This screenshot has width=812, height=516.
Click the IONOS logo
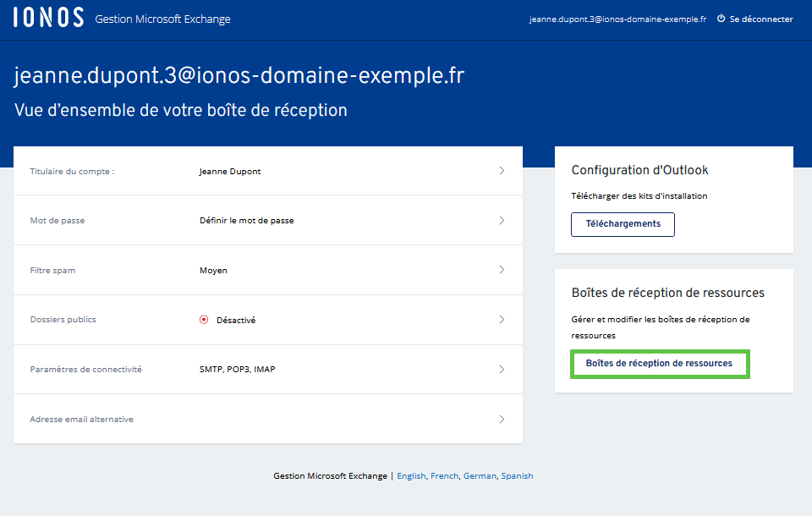tap(48, 19)
